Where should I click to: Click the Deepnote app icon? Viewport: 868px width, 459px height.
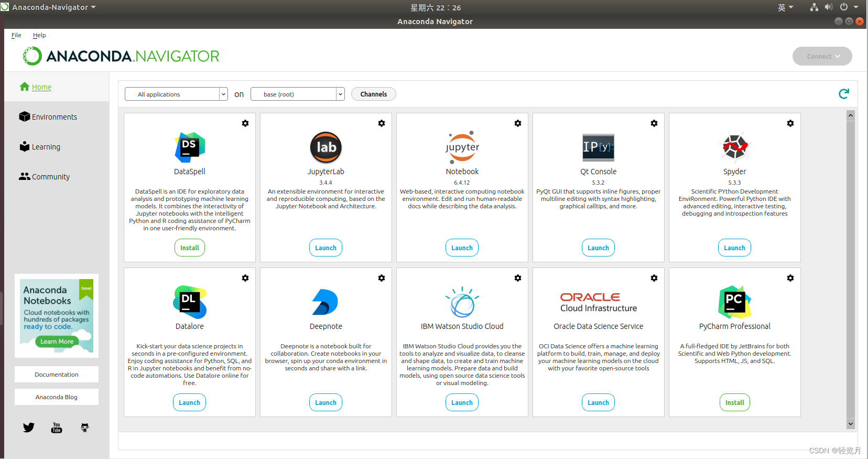[x=325, y=302]
